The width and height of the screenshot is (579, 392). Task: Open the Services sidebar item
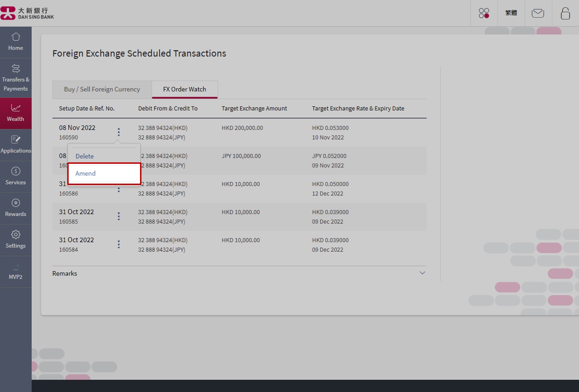[16, 177]
